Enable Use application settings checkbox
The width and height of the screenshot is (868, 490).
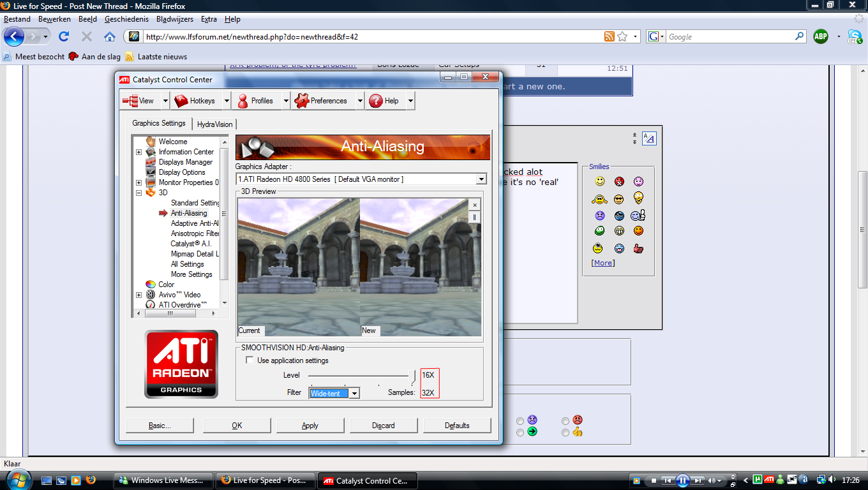pos(250,360)
